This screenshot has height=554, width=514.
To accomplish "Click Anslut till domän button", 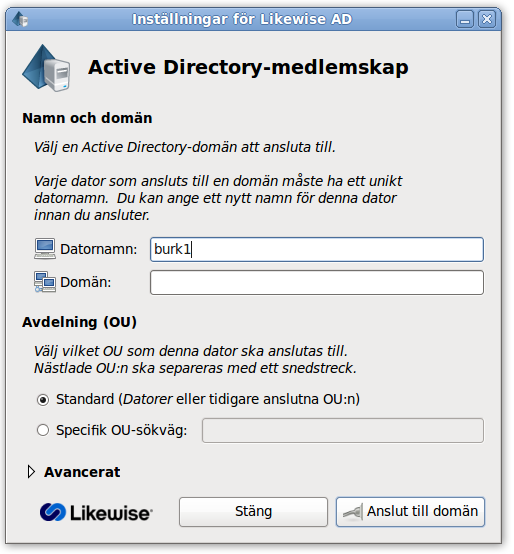I will [410, 512].
